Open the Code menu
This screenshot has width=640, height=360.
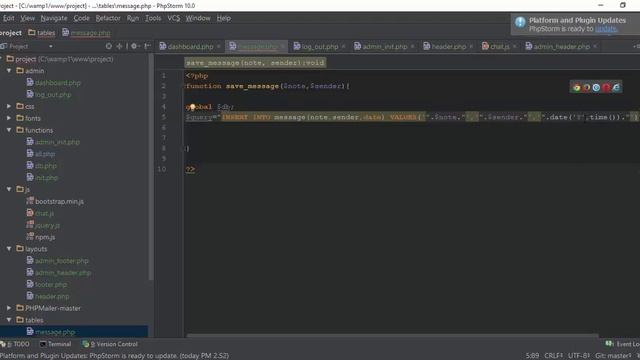click(x=81, y=18)
